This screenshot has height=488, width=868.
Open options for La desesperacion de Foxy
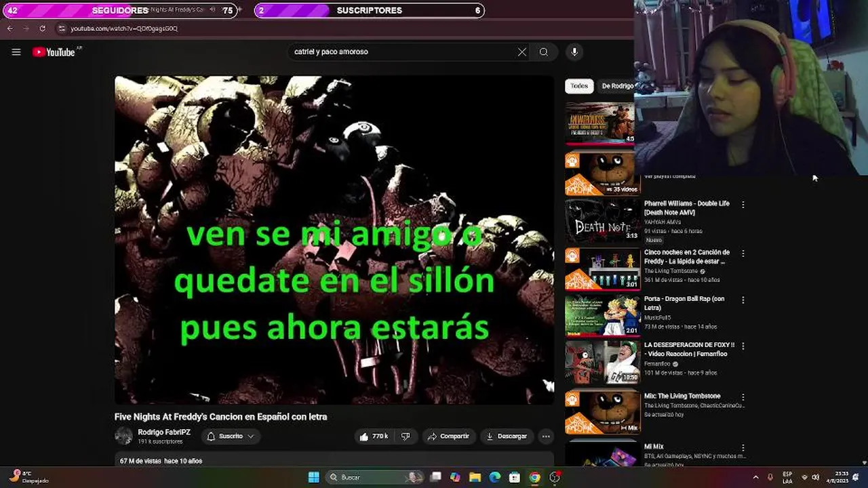[743, 346]
